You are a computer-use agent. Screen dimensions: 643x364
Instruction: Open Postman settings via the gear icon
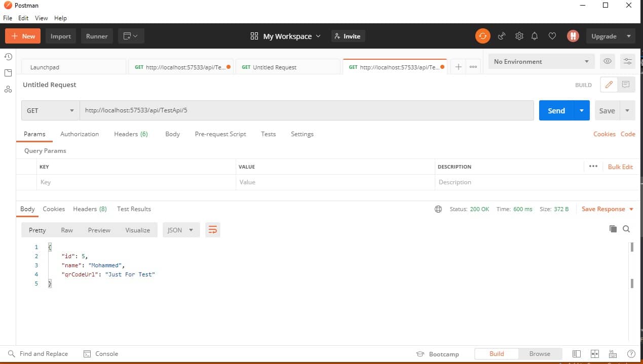[x=519, y=36]
